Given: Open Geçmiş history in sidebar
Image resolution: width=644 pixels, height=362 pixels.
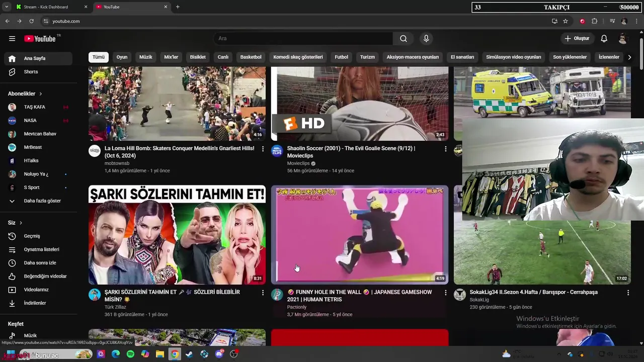Looking at the screenshot, I should pyautogui.click(x=39, y=236).
